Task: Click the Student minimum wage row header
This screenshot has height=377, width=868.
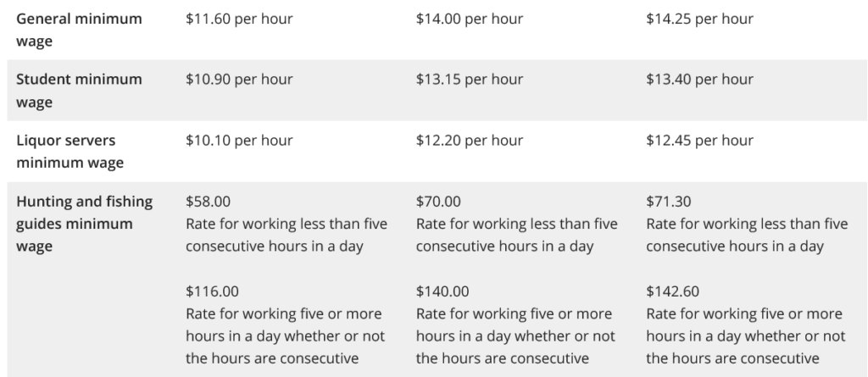Action: pyautogui.click(x=79, y=91)
